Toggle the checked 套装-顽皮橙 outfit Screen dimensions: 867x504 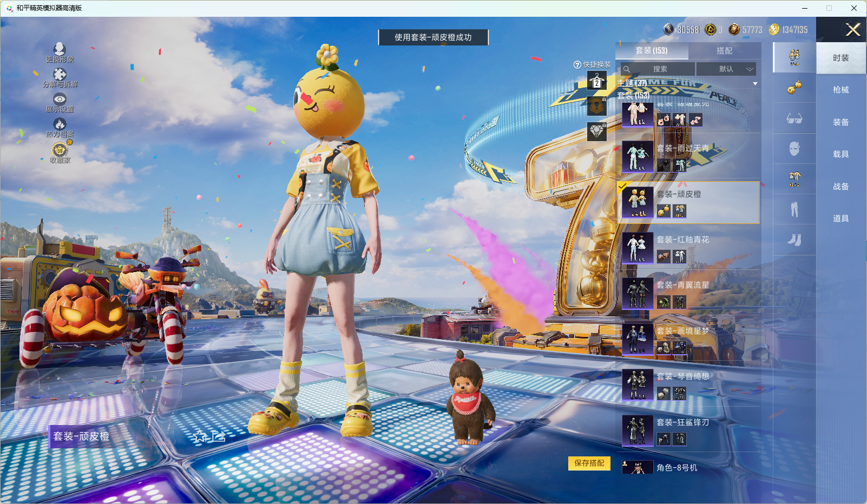click(688, 202)
